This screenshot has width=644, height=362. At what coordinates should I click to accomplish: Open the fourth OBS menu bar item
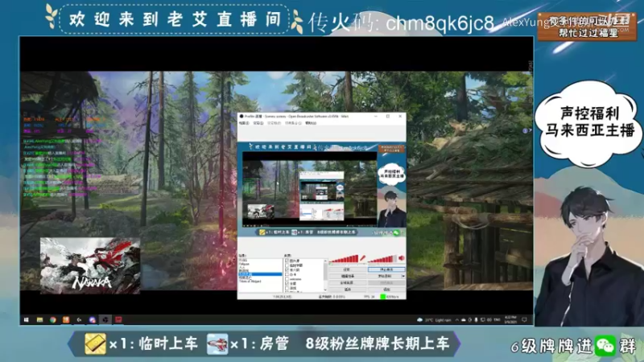pyautogui.click(x=293, y=123)
